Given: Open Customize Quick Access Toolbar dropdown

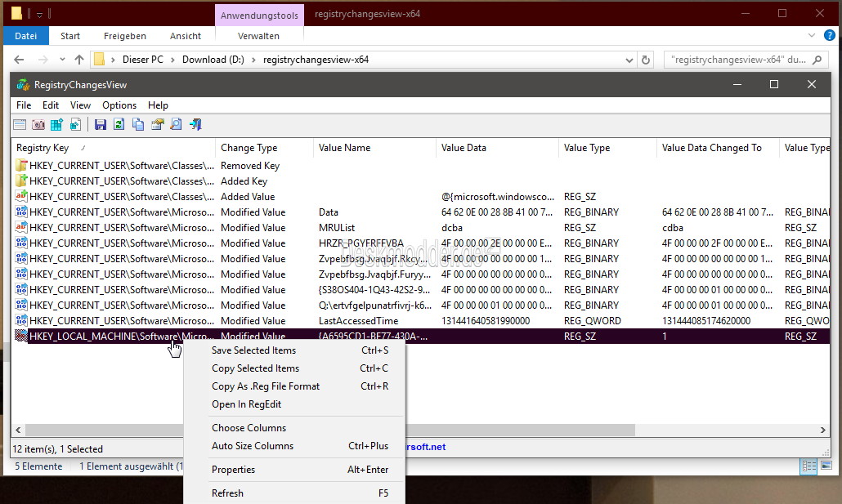Looking at the screenshot, I should pyautogui.click(x=39, y=15).
